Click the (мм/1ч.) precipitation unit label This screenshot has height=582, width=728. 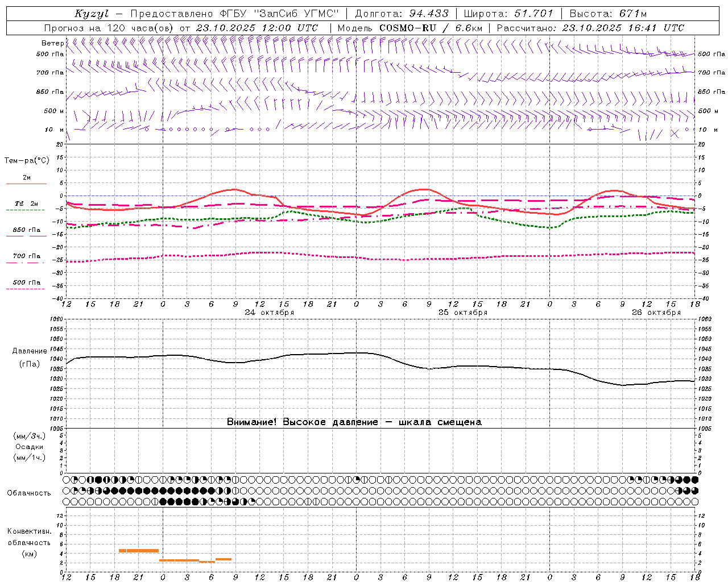point(30,458)
